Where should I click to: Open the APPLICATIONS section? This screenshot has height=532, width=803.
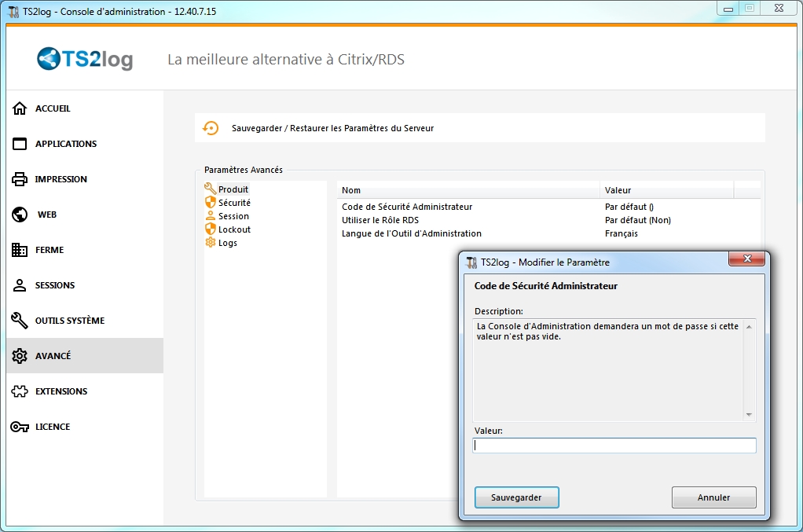(x=85, y=144)
